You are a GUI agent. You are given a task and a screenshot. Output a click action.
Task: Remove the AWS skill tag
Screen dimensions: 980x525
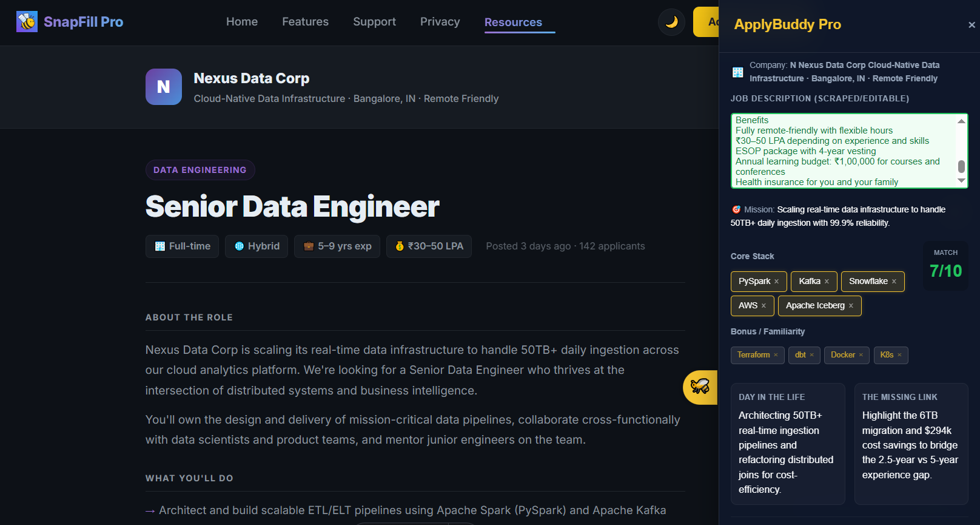[x=764, y=306]
